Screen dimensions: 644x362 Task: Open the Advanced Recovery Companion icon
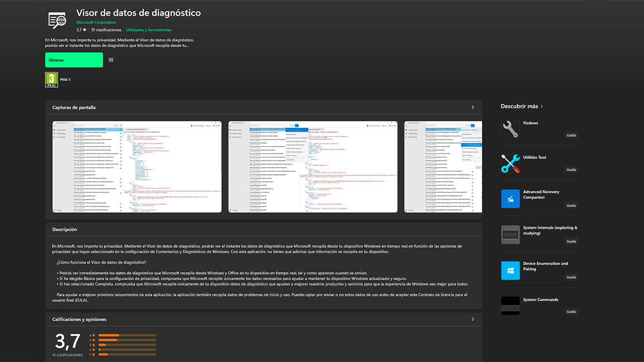coord(510,198)
